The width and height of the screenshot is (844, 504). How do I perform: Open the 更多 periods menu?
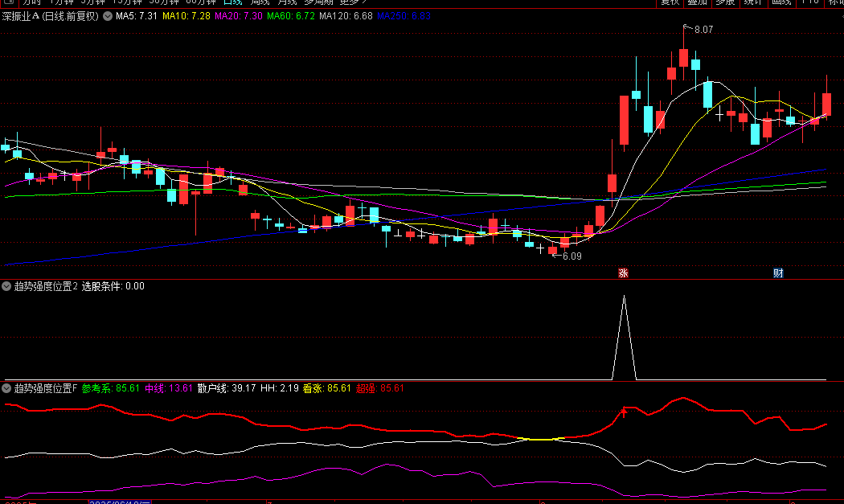pos(353,2)
